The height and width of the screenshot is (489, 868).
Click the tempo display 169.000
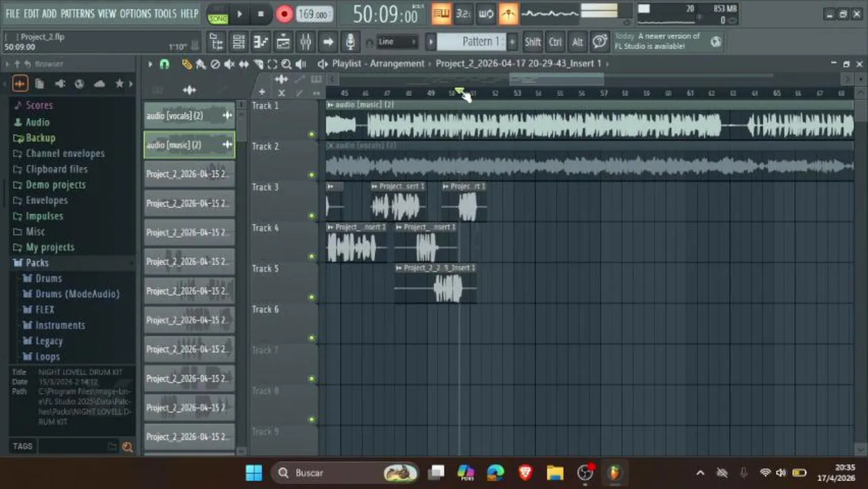pos(314,14)
